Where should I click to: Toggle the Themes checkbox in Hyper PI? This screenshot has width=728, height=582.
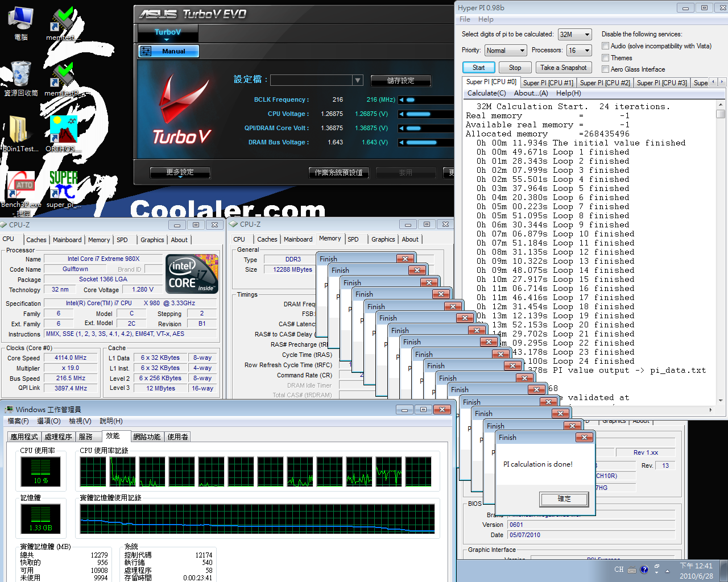pos(605,58)
